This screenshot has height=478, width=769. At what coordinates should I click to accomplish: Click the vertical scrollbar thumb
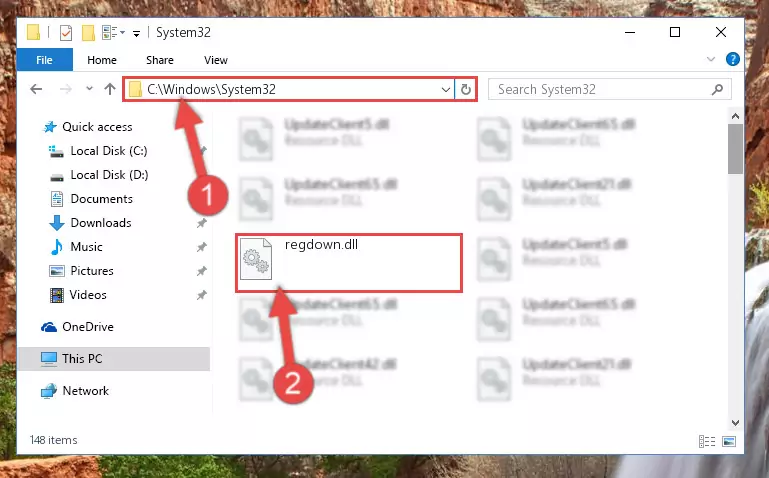735,149
